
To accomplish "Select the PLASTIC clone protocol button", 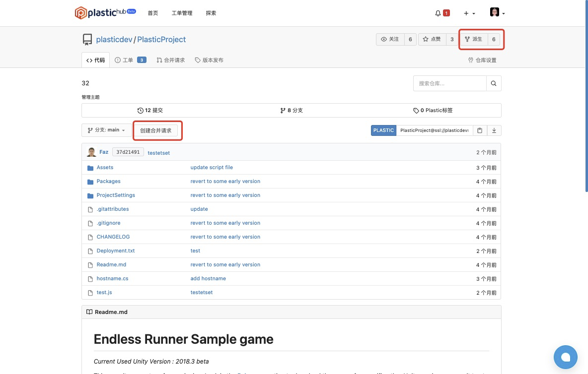I will [x=383, y=130].
